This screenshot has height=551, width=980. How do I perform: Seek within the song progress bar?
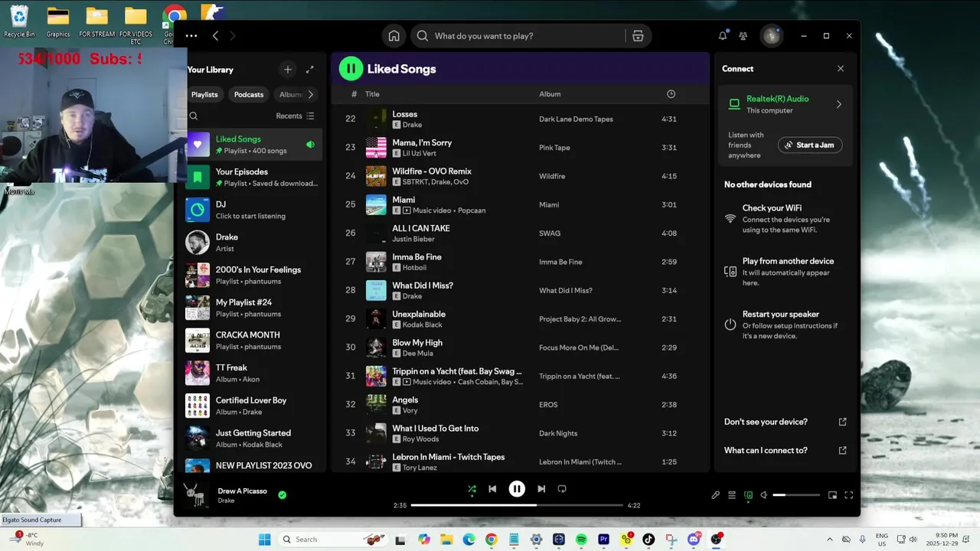(517, 505)
